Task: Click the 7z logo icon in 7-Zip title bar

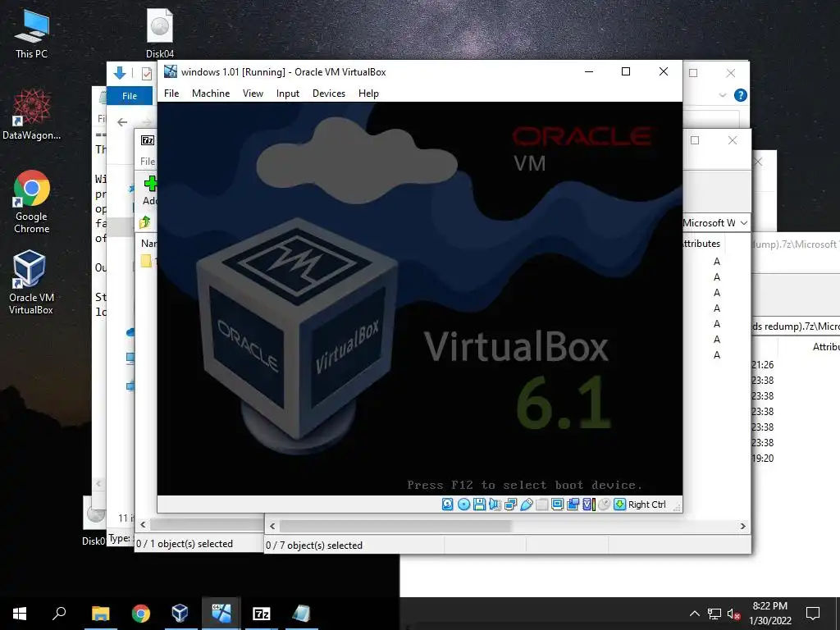Action: (148, 140)
